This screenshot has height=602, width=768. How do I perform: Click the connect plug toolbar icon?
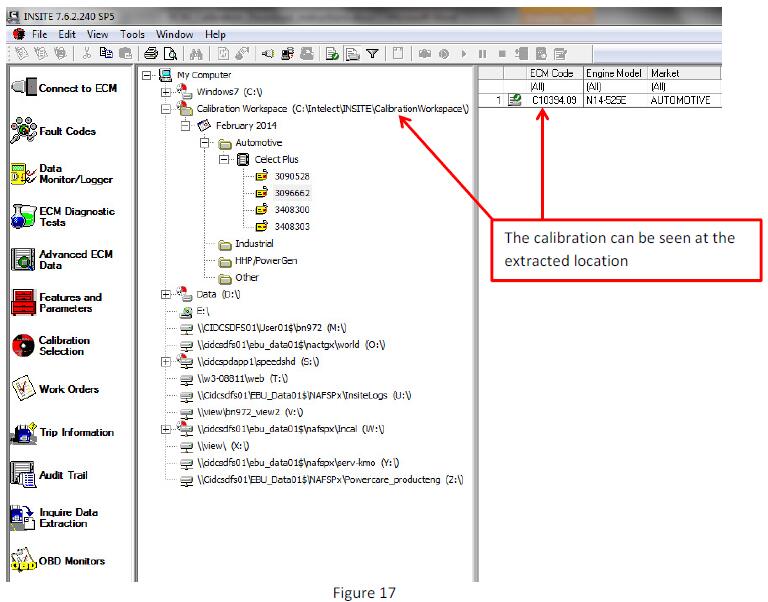pos(267,53)
